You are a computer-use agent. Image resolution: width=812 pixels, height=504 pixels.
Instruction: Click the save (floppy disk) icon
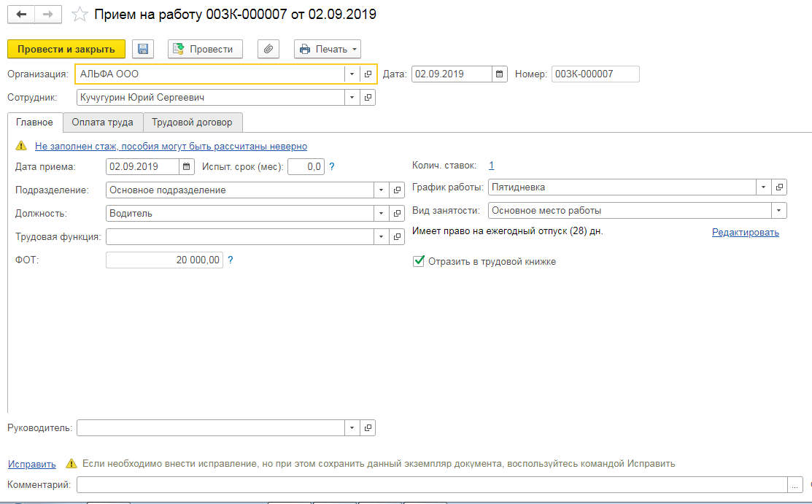click(x=143, y=49)
